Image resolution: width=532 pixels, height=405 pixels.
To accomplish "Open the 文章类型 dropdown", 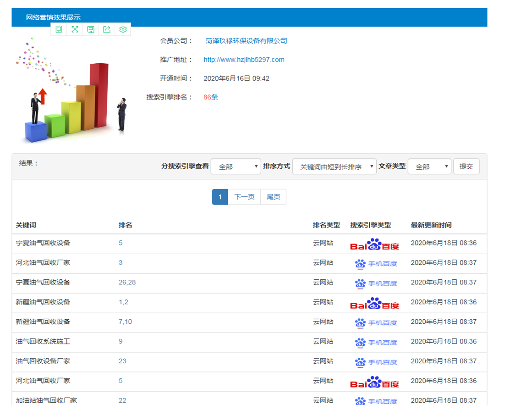I will click(429, 166).
